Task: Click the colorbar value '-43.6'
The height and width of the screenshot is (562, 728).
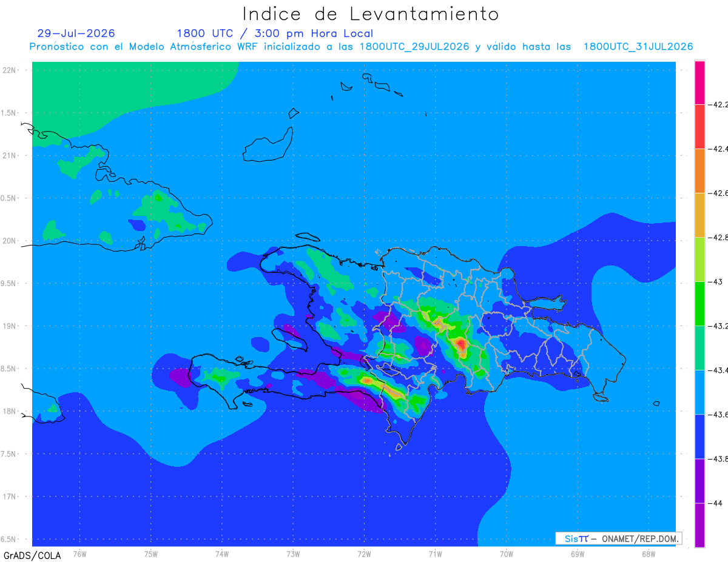Action: pyautogui.click(x=719, y=415)
